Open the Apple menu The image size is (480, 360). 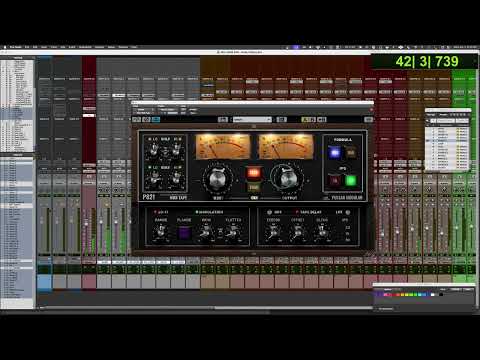click(5, 47)
